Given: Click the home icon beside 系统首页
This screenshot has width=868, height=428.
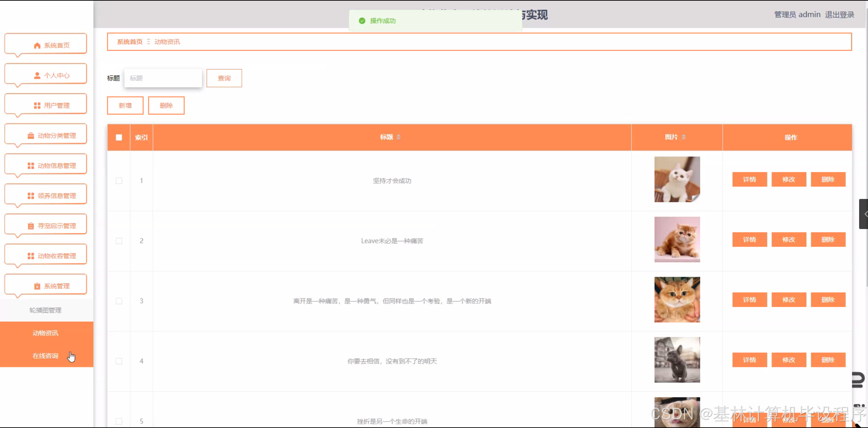Looking at the screenshot, I should click(x=37, y=45).
